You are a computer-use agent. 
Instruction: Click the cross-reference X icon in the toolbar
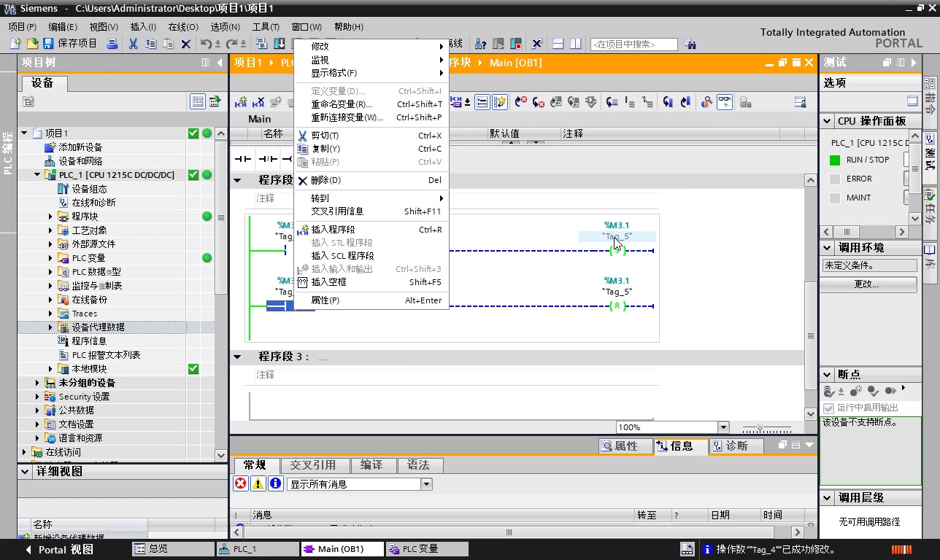pos(536,44)
